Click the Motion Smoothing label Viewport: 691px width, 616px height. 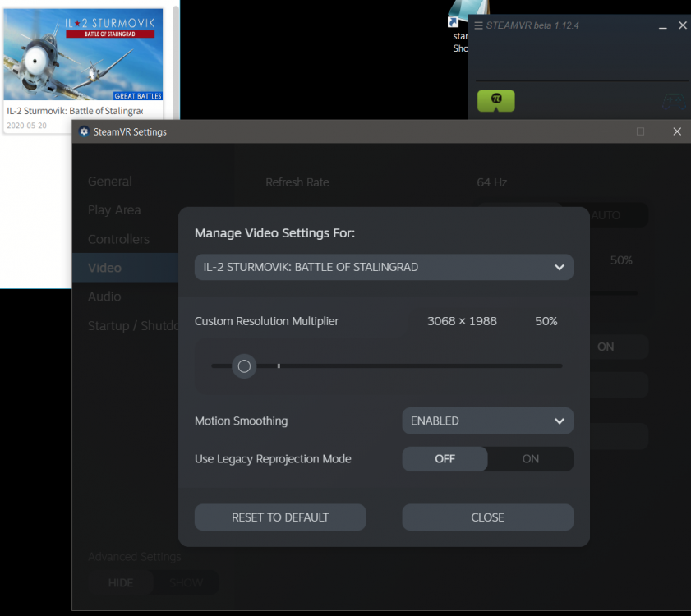(x=241, y=421)
